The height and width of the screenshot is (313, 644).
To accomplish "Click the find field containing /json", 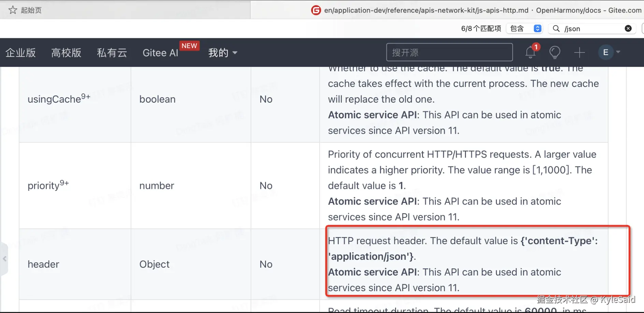I will [x=592, y=29].
